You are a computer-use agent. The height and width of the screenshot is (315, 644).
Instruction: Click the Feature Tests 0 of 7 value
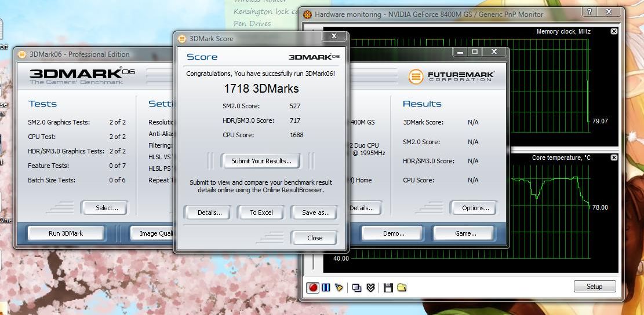tap(118, 166)
